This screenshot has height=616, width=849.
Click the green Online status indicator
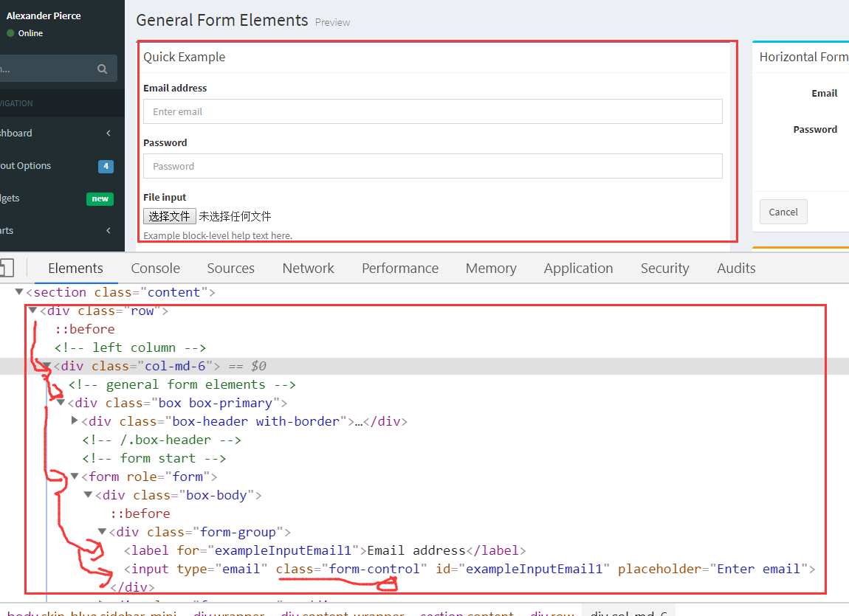[10, 33]
